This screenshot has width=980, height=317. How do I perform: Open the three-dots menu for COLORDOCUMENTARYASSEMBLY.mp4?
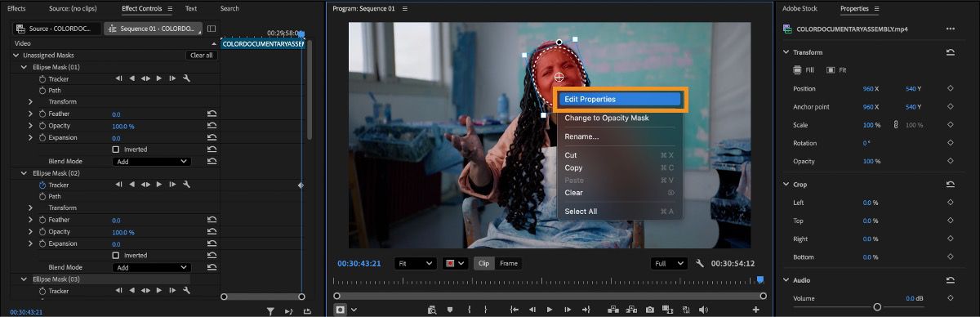click(951, 29)
